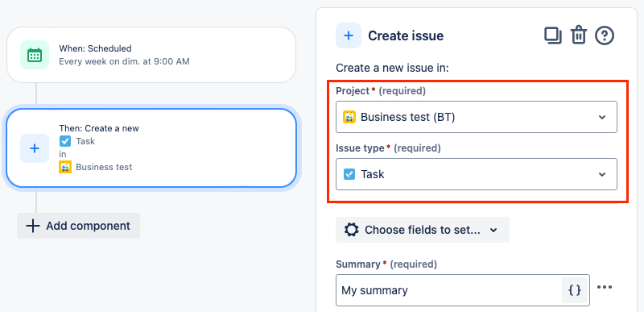Screen dimensions: 644x312
Task: Click the 'Every week on dim. at 9:00 AM' text
Action: coord(125,61)
